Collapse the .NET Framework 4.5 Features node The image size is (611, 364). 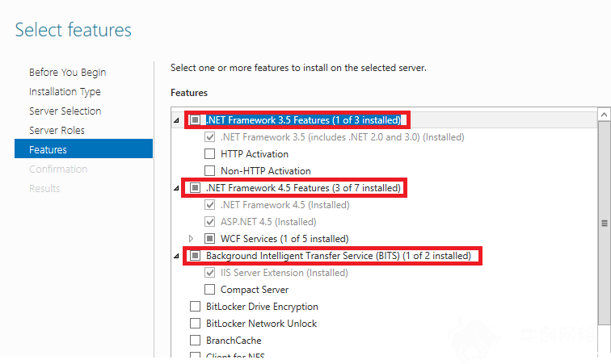coord(176,188)
